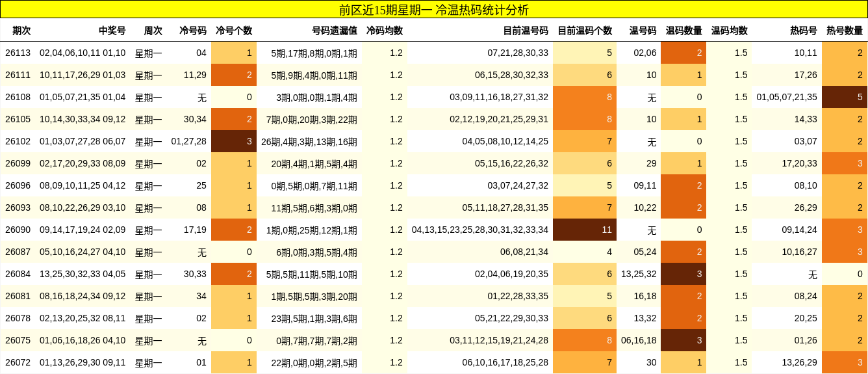
Task: Select the 号码遗漏值 column header
Action: pos(334,31)
